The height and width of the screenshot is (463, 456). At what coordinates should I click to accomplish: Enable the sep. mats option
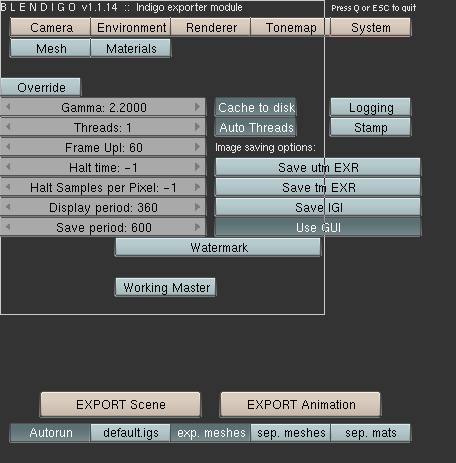[x=371, y=433]
